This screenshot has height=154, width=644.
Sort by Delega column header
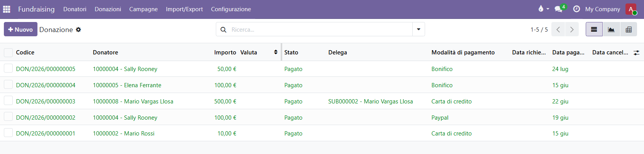tap(337, 52)
